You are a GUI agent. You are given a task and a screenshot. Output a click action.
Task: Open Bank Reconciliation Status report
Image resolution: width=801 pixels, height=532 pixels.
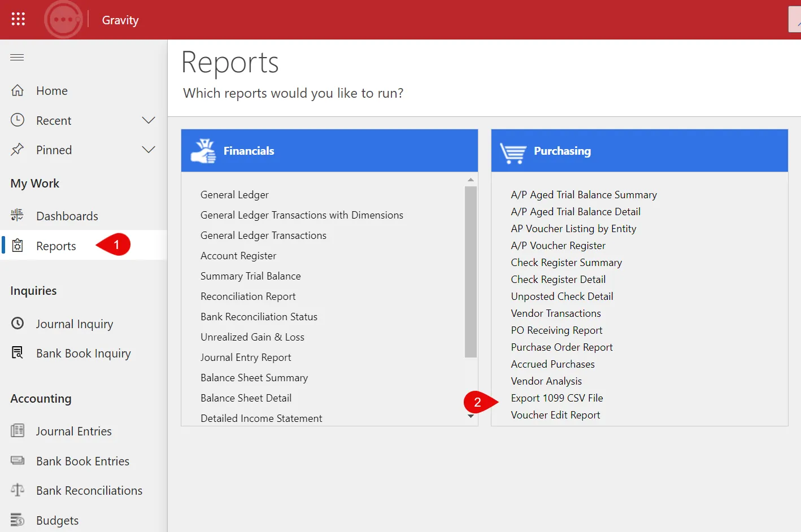[x=259, y=317]
